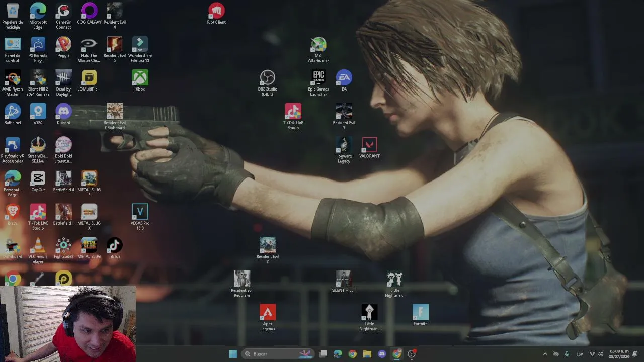Switch to Discord in the taskbar

click(382, 354)
